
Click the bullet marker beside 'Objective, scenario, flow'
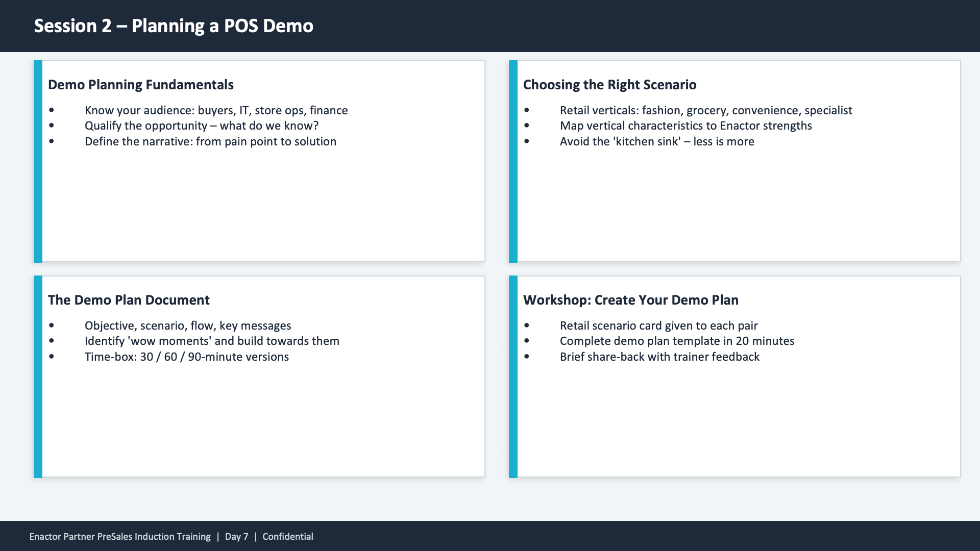pyautogui.click(x=51, y=325)
